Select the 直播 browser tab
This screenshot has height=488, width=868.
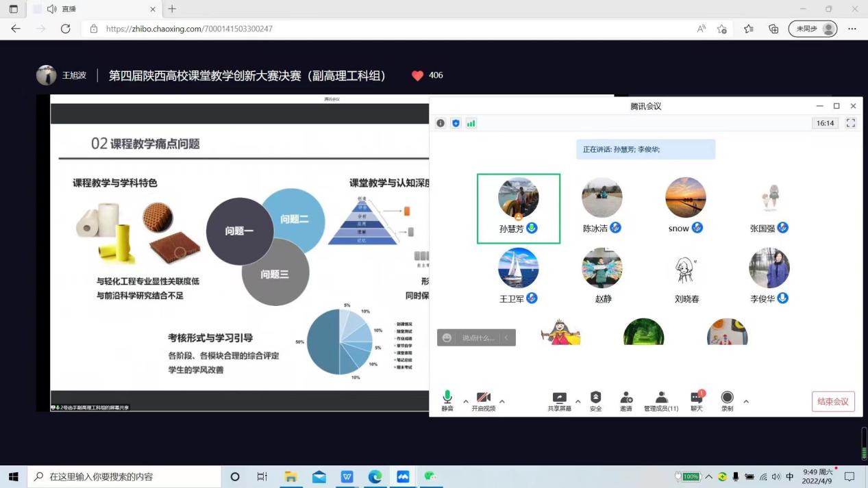[x=89, y=9]
